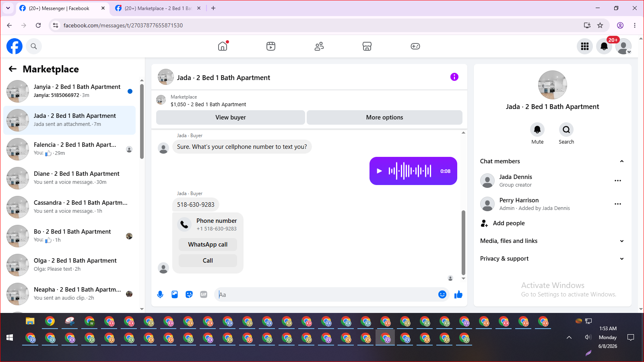
Task: Mute this conversation bell icon
Action: coord(537,130)
